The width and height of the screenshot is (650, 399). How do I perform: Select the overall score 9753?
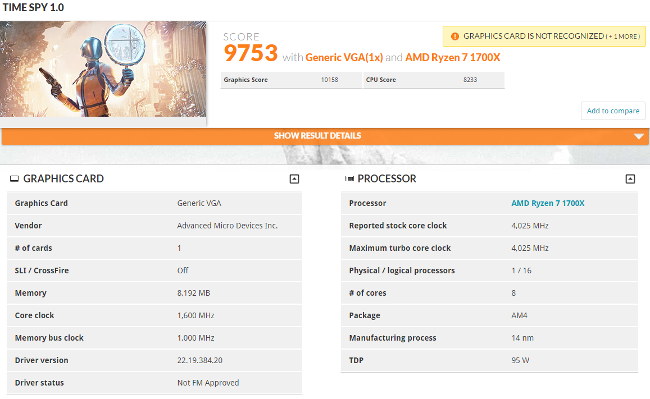(250, 53)
